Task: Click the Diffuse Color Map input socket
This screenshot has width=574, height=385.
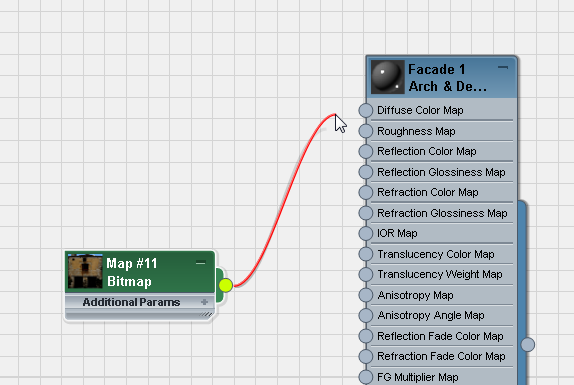Action: [x=365, y=110]
